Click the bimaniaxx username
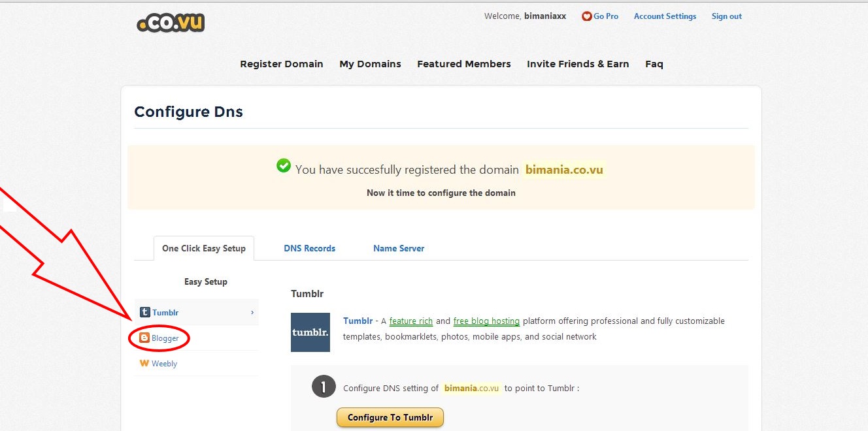The height and width of the screenshot is (431, 868). coord(545,16)
